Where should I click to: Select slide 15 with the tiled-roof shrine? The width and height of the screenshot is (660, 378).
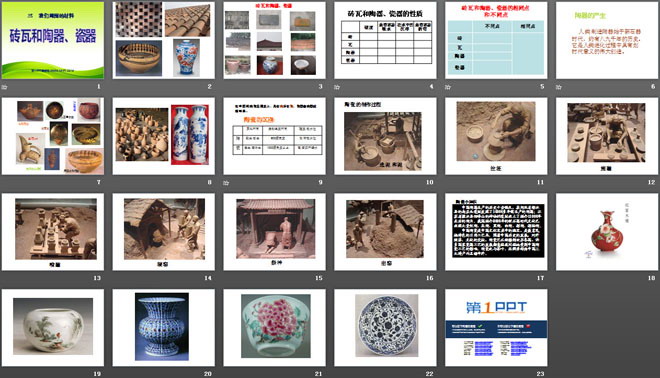pos(274,232)
